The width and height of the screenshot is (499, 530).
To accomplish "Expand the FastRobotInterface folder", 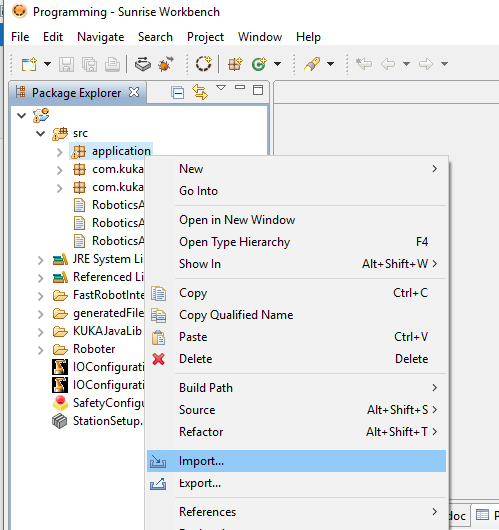I will pyautogui.click(x=41, y=296).
